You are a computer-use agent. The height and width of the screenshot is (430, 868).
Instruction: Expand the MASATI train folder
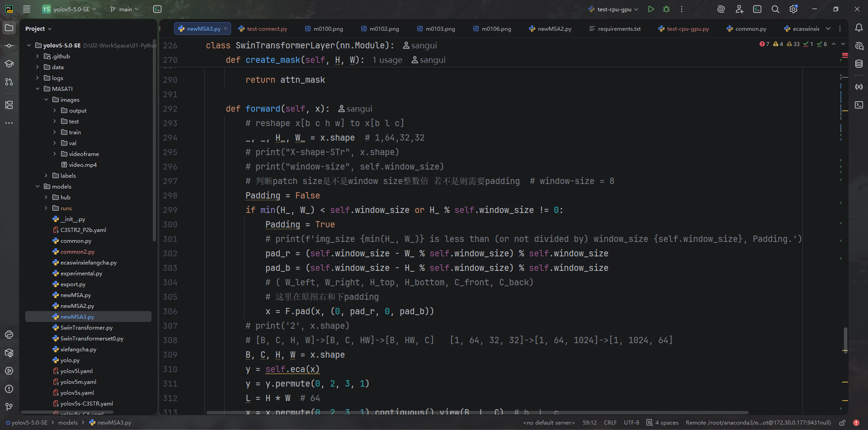(55, 132)
